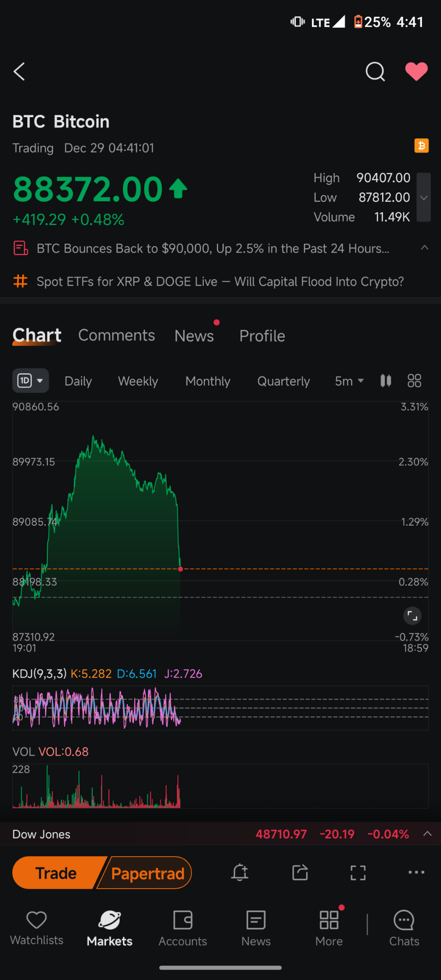The height and width of the screenshot is (980, 441).
Task: Toggle the candlestick chart type icon
Action: point(386,381)
